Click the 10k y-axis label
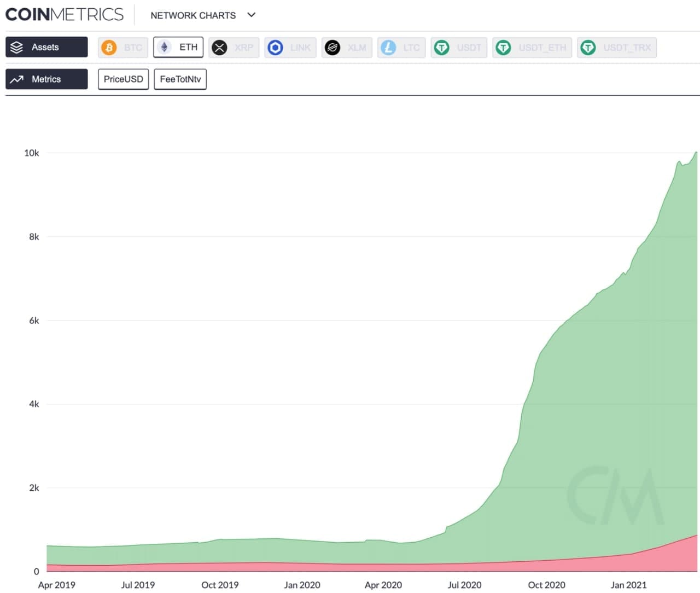Viewport: 700px width, 593px height. 31,153
